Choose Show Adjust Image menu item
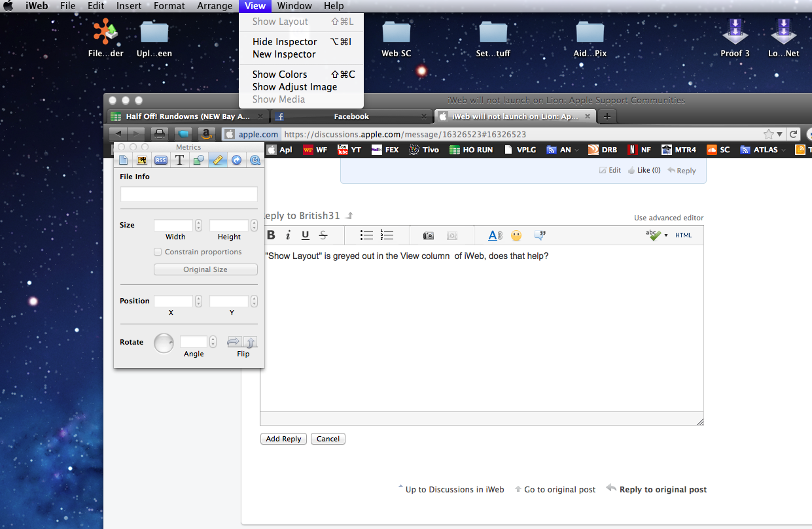Viewport: 812px width, 529px height. (x=301, y=87)
